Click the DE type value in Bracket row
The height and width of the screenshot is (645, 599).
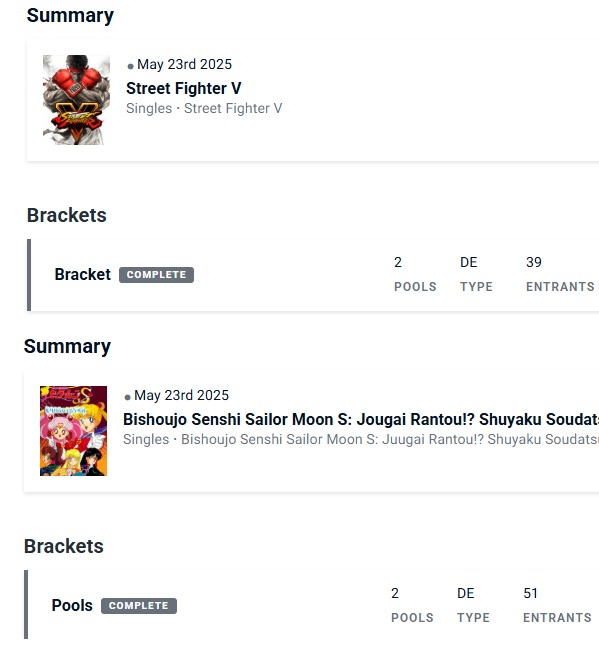tap(469, 262)
